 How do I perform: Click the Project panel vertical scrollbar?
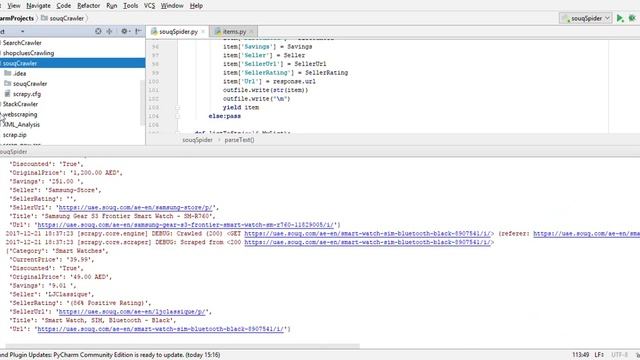(x=142, y=102)
